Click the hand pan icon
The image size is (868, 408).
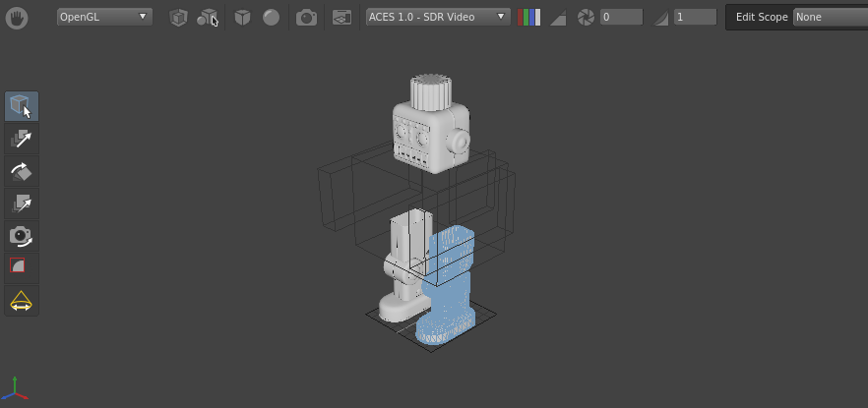pyautogui.click(x=17, y=18)
